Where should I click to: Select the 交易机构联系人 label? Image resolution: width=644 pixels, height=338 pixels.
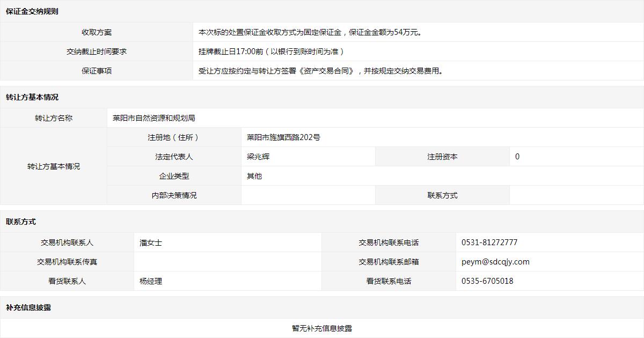(x=67, y=243)
